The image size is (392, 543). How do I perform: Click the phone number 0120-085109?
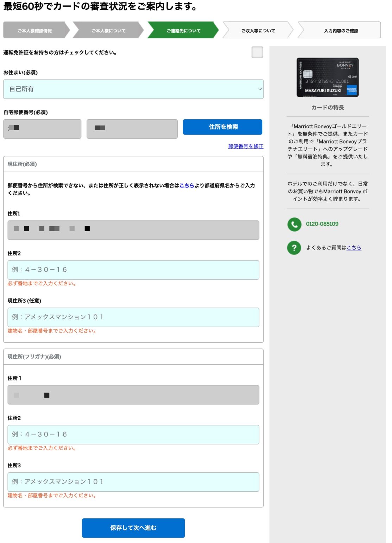(322, 224)
